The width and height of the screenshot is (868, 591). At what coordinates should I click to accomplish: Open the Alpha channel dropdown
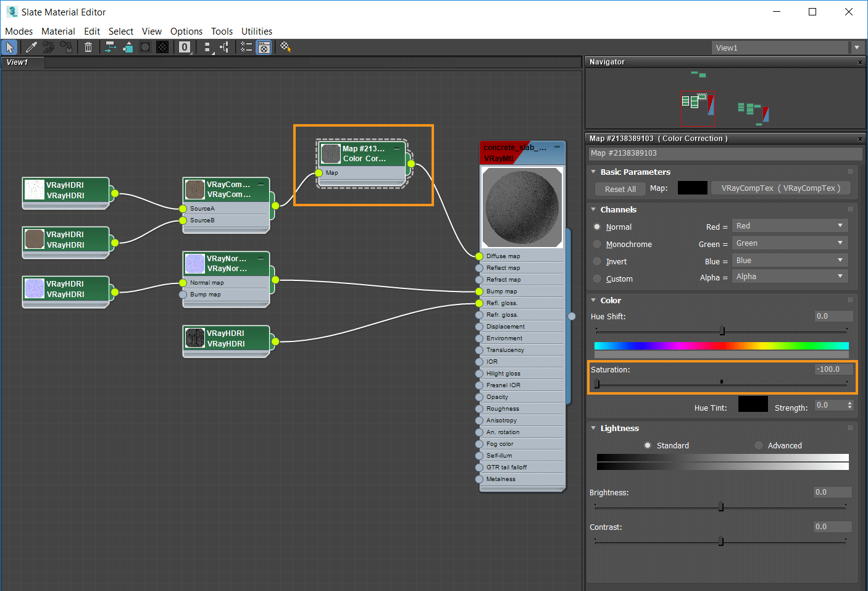pyautogui.click(x=790, y=277)
